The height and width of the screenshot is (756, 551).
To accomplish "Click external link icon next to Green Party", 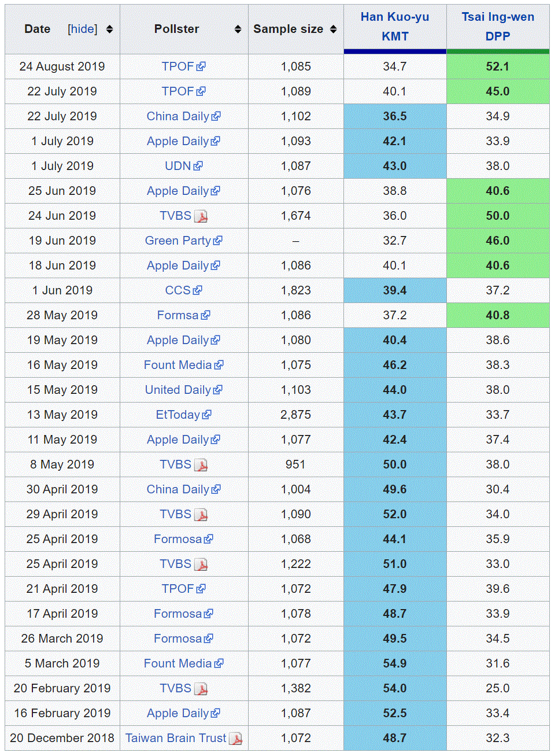I will pos(218,241).
